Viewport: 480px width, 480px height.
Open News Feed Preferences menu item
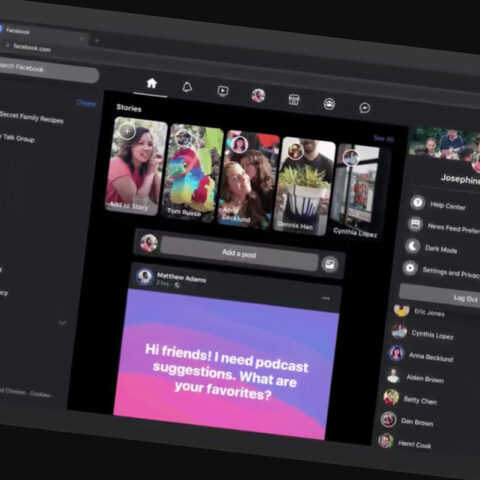[x=454, y=229]
